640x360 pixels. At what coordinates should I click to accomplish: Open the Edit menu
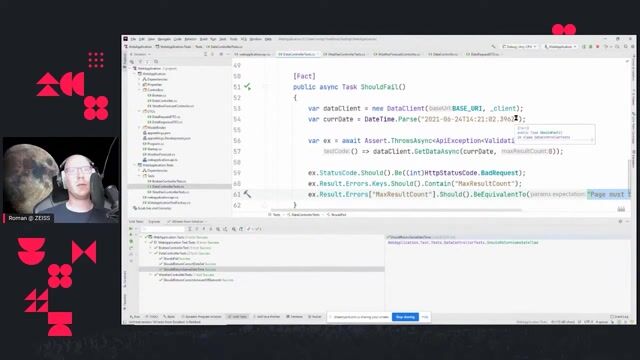point(142,39)
